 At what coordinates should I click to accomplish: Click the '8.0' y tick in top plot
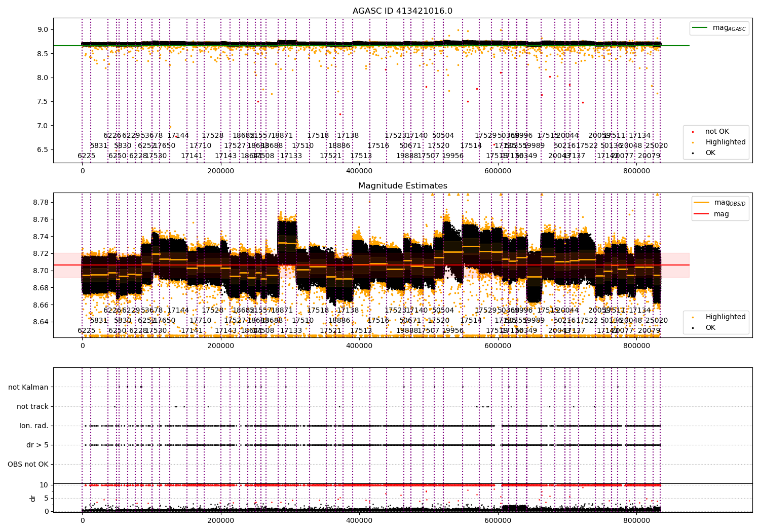pos(43,78)
